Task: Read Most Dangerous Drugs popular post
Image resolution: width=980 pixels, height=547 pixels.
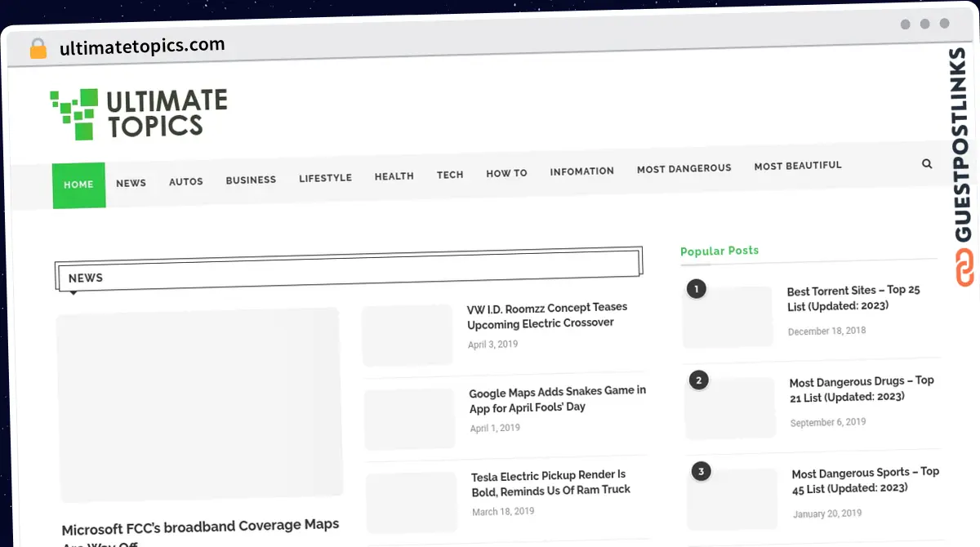Action: [861, 389]
